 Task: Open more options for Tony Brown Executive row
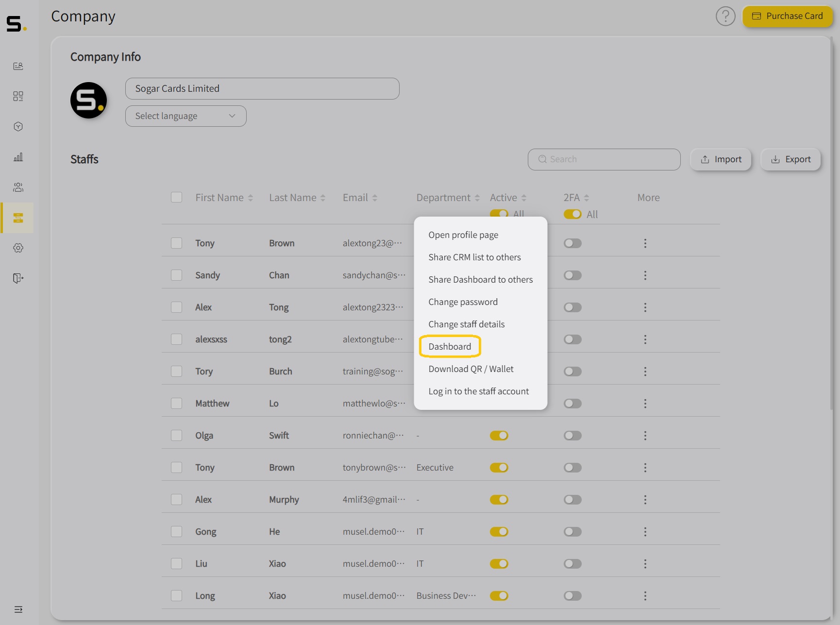[x=645, y=468]
